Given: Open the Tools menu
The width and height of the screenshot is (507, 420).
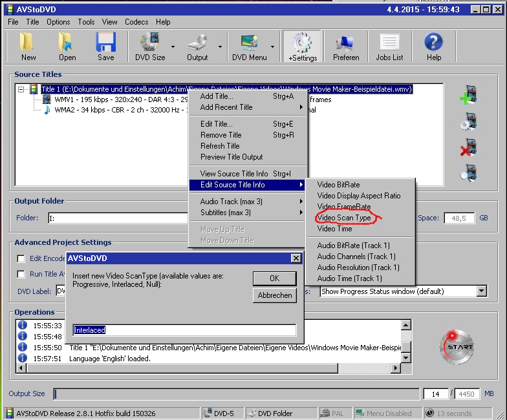Looking at the screenshot, I should 86,22.
